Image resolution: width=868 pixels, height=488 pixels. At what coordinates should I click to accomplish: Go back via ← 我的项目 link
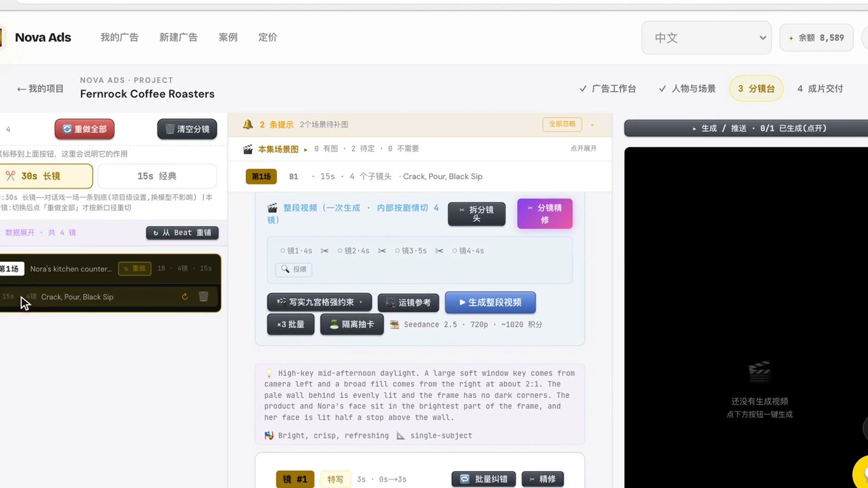40,88
